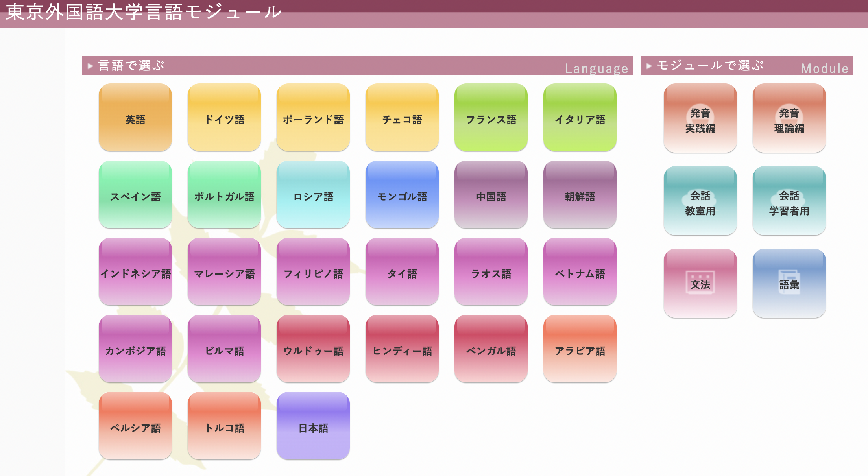The image size is (868, 476).
Task: Select the ヒンディー語 tile
Action: coord(402,349)
